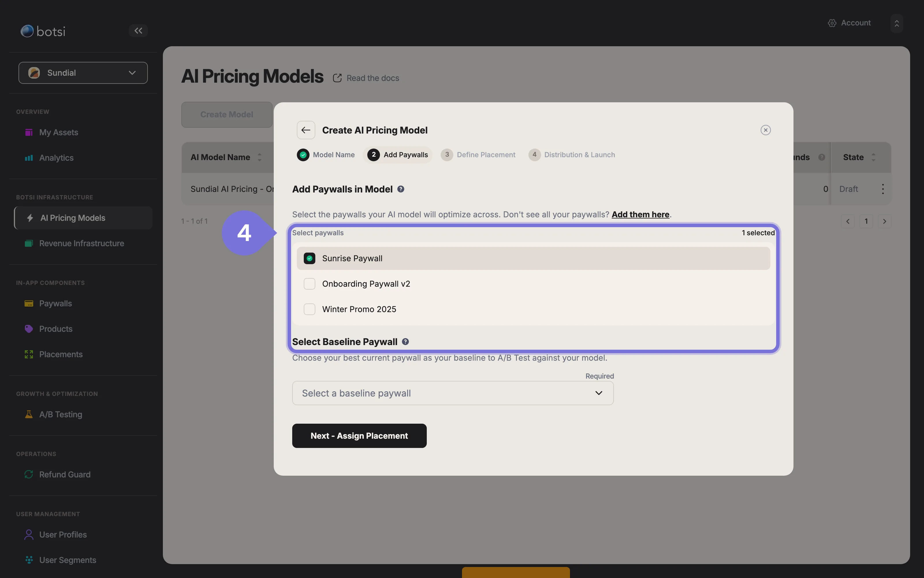Open User Segments group icon
Screen dimensions: 924x578
pyautogui.click(x=29, y=560)
